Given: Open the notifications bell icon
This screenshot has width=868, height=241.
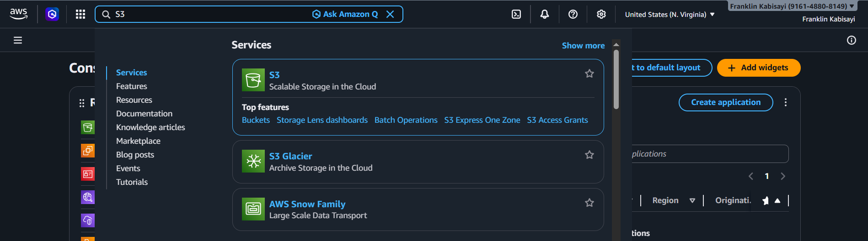Looking at the screenshot, I should [x=545, y=14].
